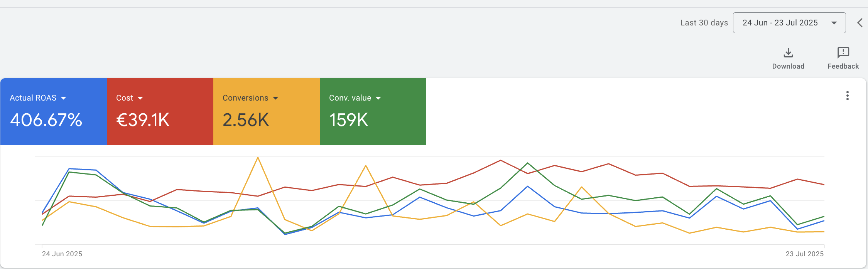This screenshot has height=269, width=868.
Task: Click the Feedback text label
Action: point(843,66)
